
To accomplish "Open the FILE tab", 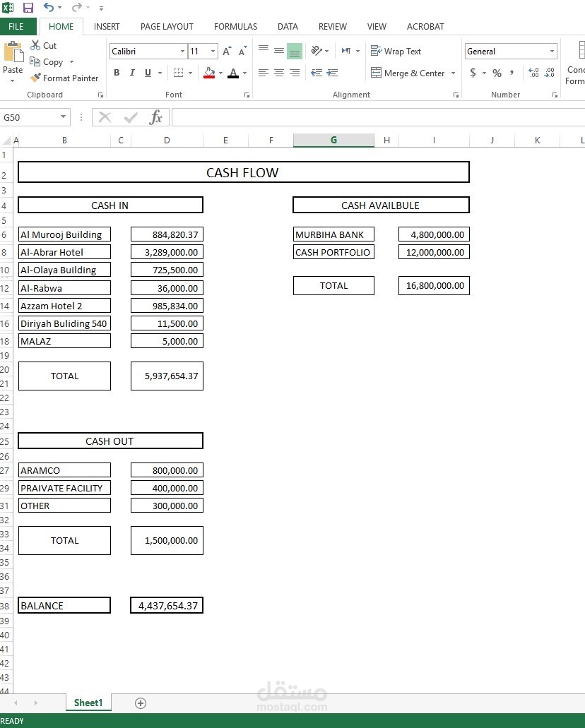I will [16, 26].
